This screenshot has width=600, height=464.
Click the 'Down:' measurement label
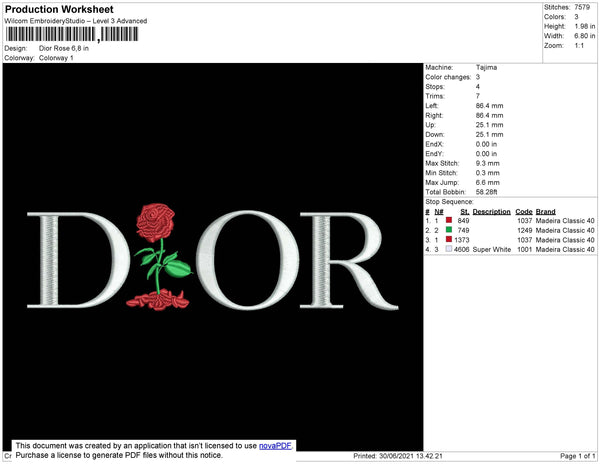435,134
